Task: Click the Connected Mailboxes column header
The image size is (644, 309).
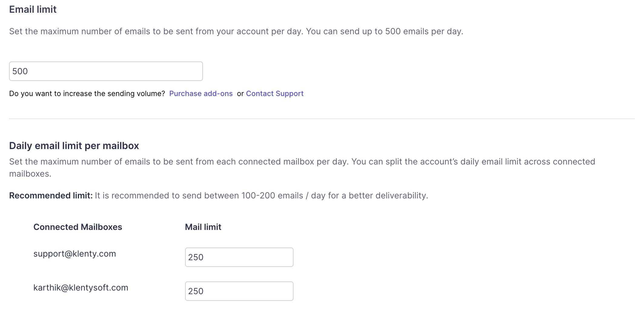Action: pos(78,227)
